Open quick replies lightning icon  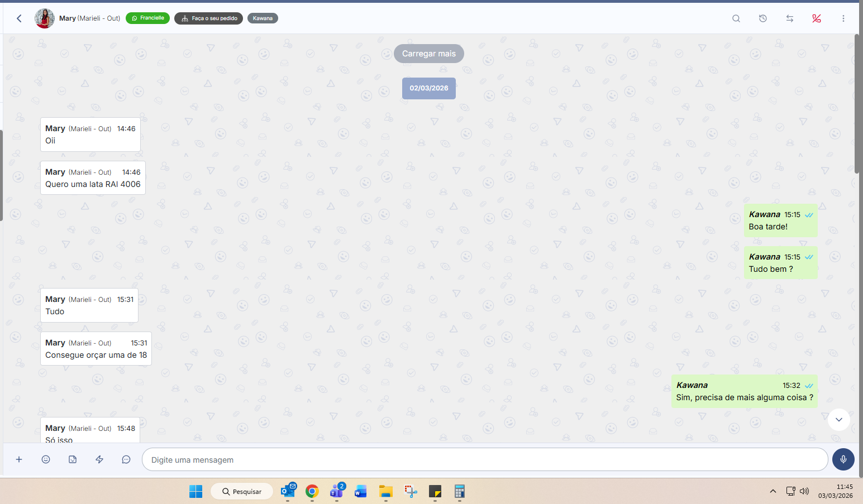[x=99, y=459]
